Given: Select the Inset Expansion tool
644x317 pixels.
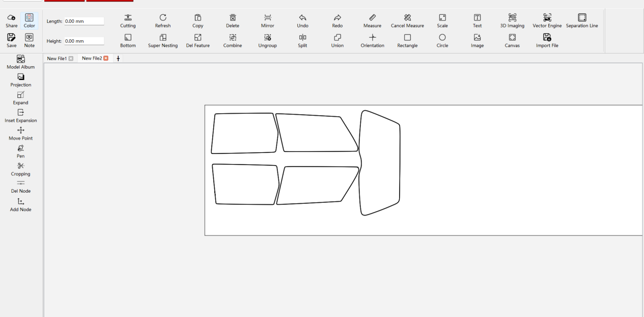Looking at the screenshot, I should click(x=20, y=116).
